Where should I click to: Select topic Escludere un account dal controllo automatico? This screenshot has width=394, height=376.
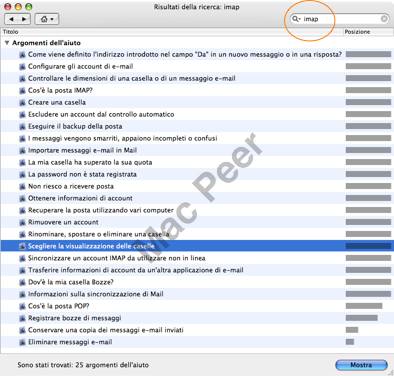pos(101,114)
